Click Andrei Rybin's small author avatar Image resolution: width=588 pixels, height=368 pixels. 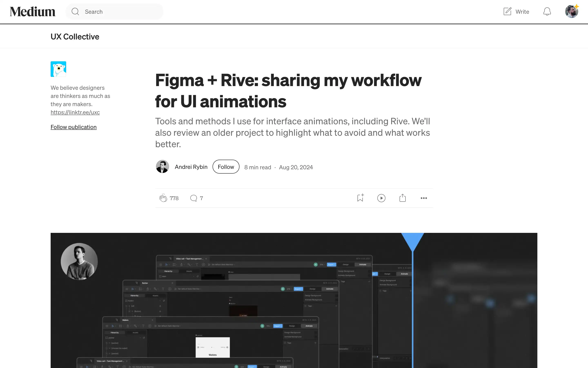162,166
